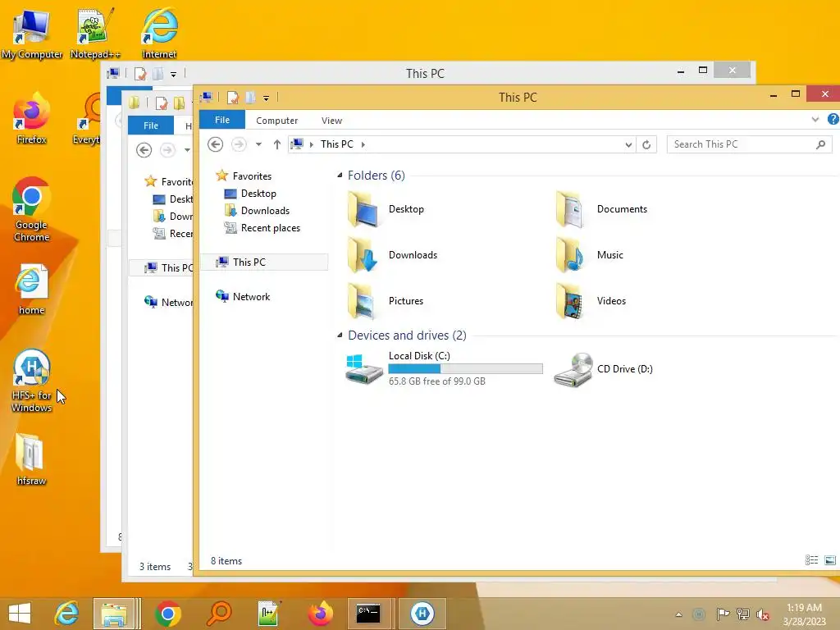This screenshot has width=840, height=630.
Task: Click the Forward arrow in front This PC window
Action: pos(239,144)
